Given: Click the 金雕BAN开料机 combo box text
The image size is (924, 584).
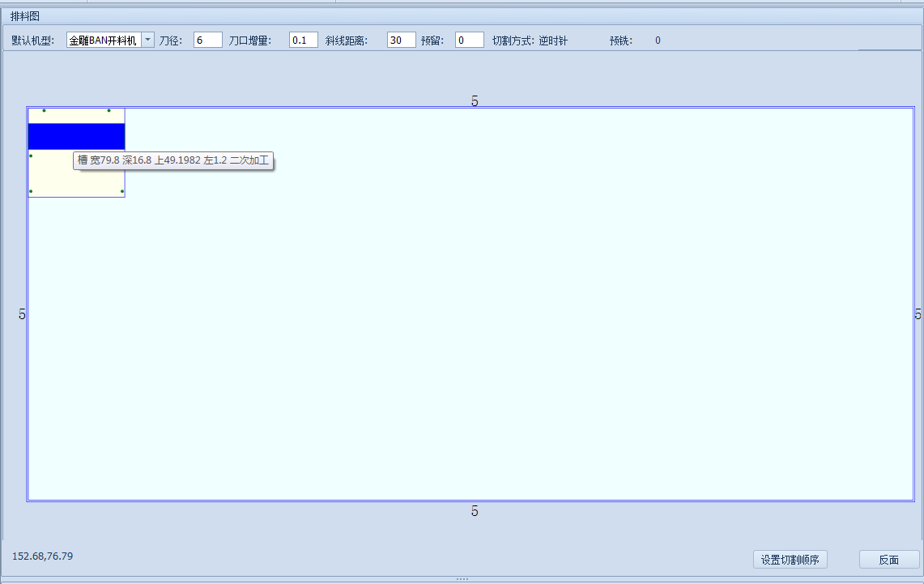Looking at the screenshot, I should pos(104,40).
